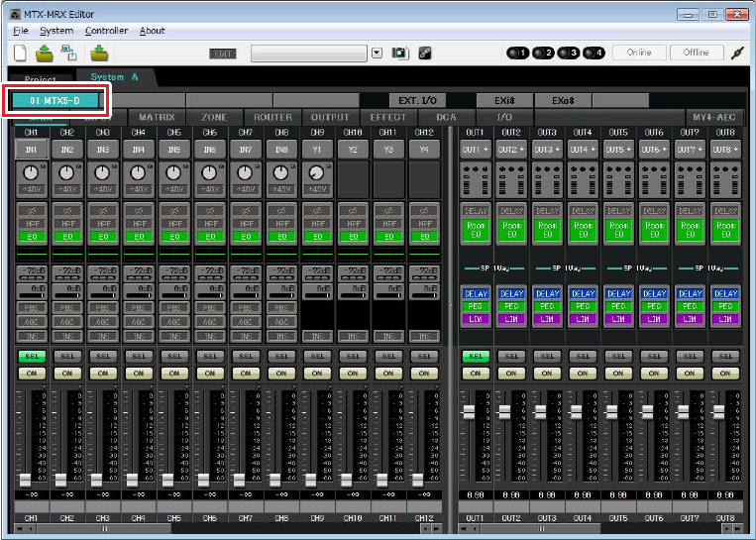Click the network devices toolbar icon
This screenshot has width=756, height=540.
pos(69,54)
